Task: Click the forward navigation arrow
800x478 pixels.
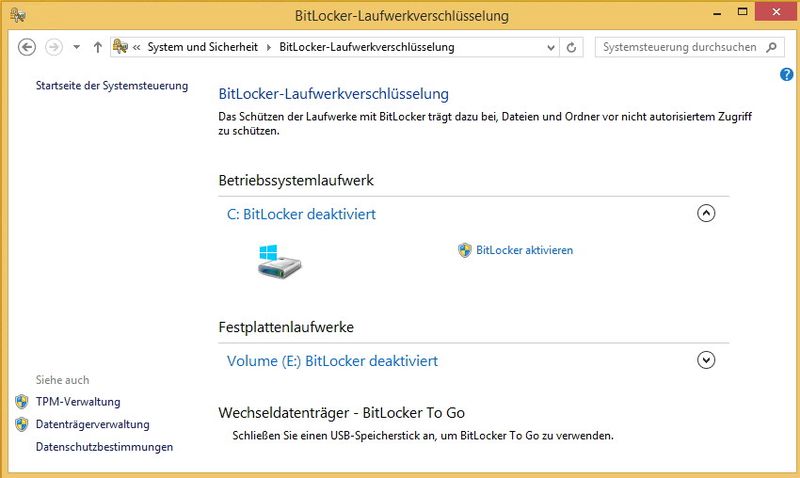Action: click(x=54, y=47)
